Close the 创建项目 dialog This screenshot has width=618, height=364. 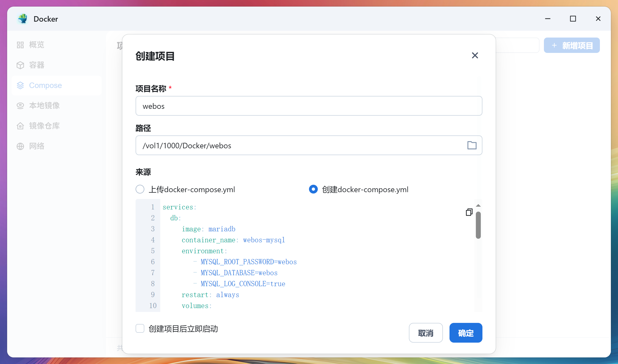coord(475,55)
